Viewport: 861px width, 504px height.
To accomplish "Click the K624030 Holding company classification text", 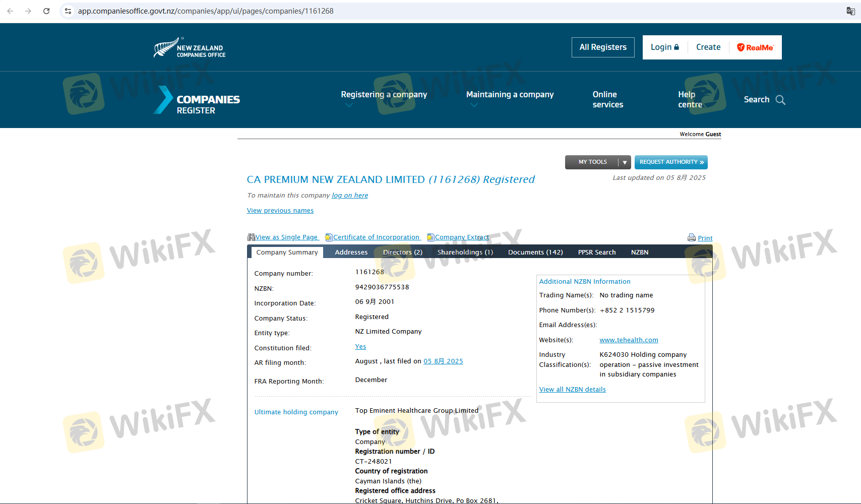I will 649,364.
